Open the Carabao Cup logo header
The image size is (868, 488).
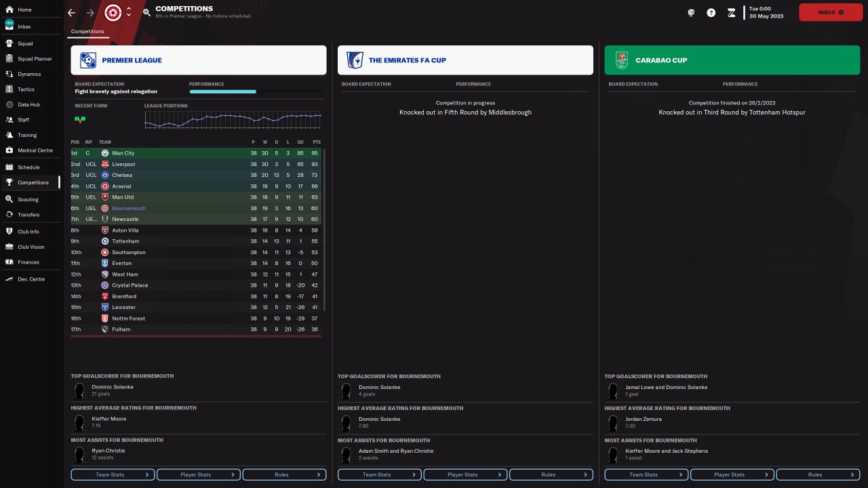pos(622,60)
